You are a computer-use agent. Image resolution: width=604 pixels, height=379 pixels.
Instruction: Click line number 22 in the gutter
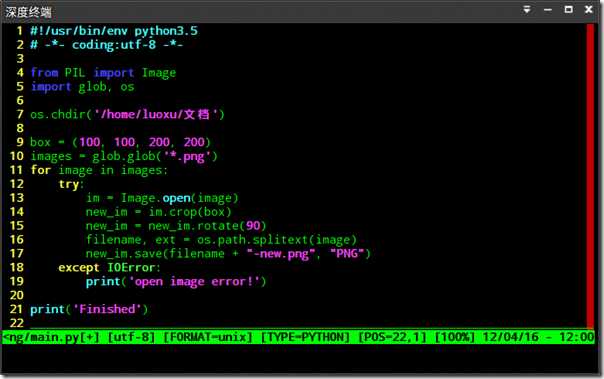point(17,323)
